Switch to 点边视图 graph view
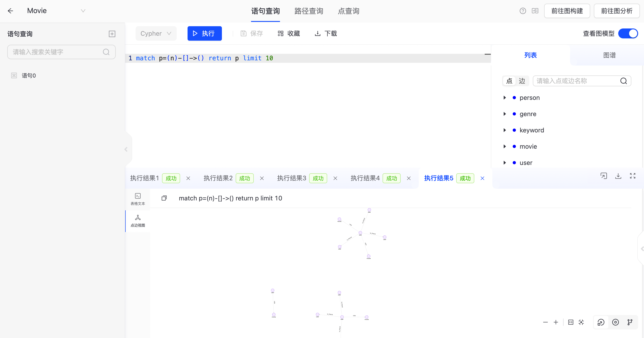The width and height of the screenshot is (644, 338). 138,221
